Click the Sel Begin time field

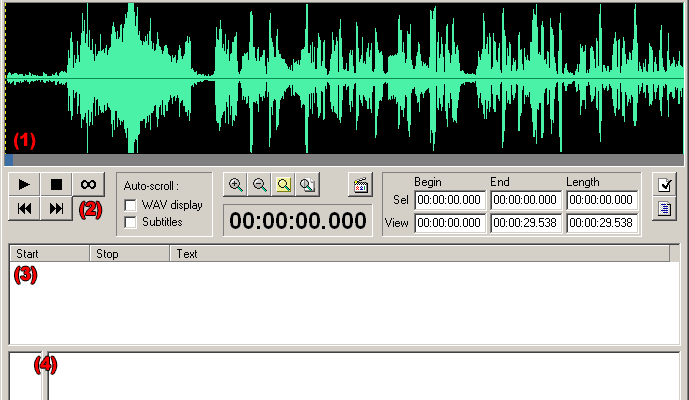point(450,200)
